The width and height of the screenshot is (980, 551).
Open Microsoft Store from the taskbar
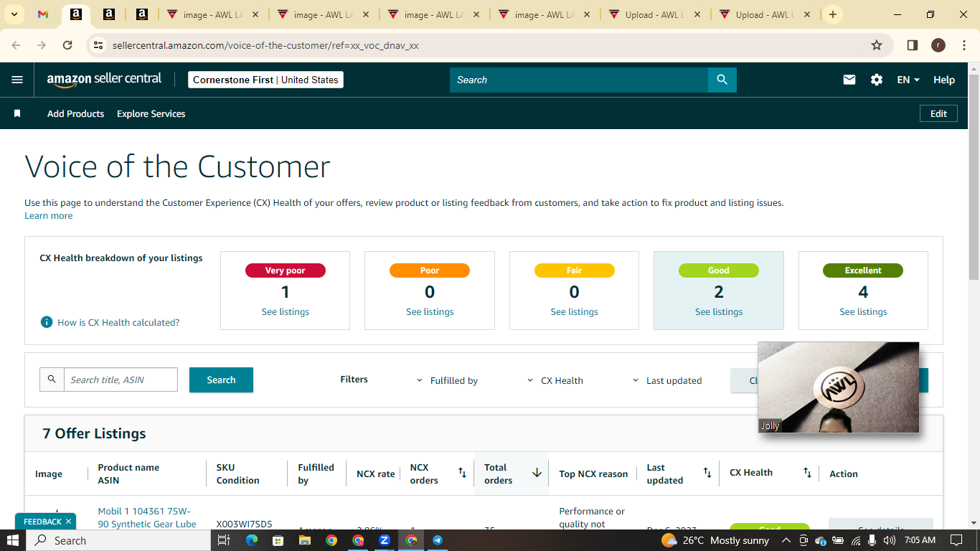pyautogui.click(x=278, y=540)
